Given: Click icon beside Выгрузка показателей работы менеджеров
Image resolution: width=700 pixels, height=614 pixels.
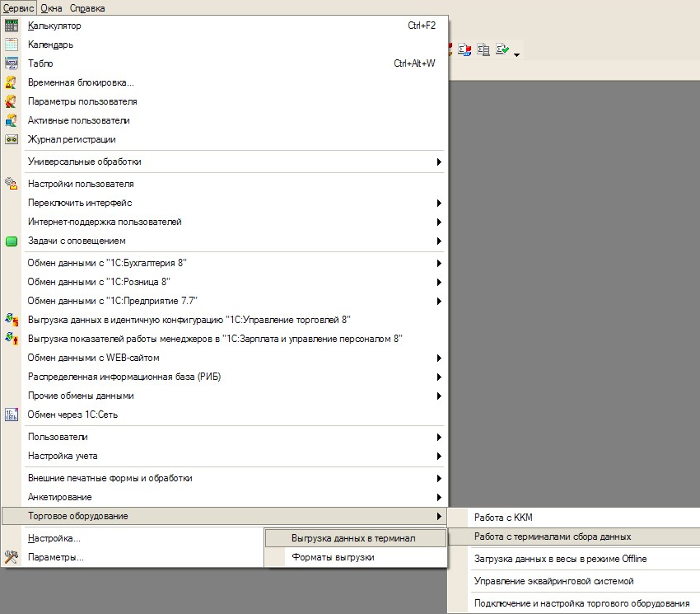Looking at the screenshot, I should (12, 339).
